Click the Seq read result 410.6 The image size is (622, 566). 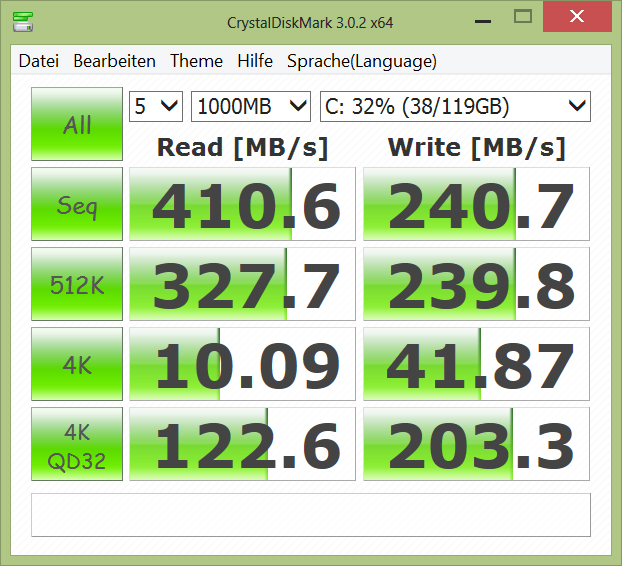click(x=242, y=204)
